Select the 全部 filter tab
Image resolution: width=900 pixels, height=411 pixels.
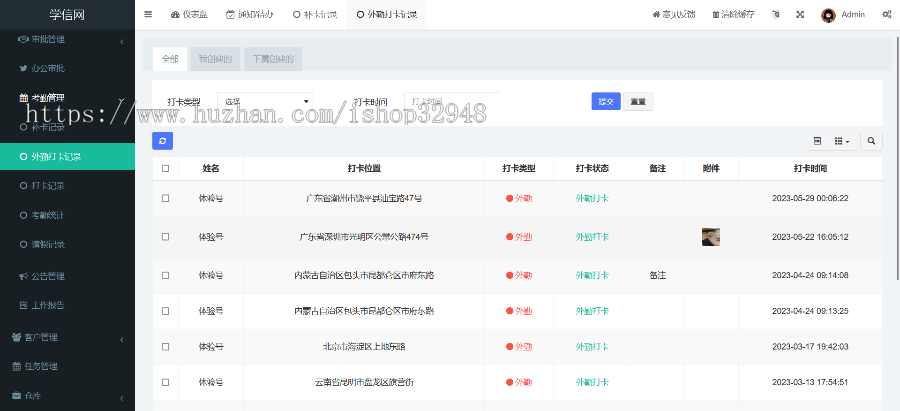[170, 59]
